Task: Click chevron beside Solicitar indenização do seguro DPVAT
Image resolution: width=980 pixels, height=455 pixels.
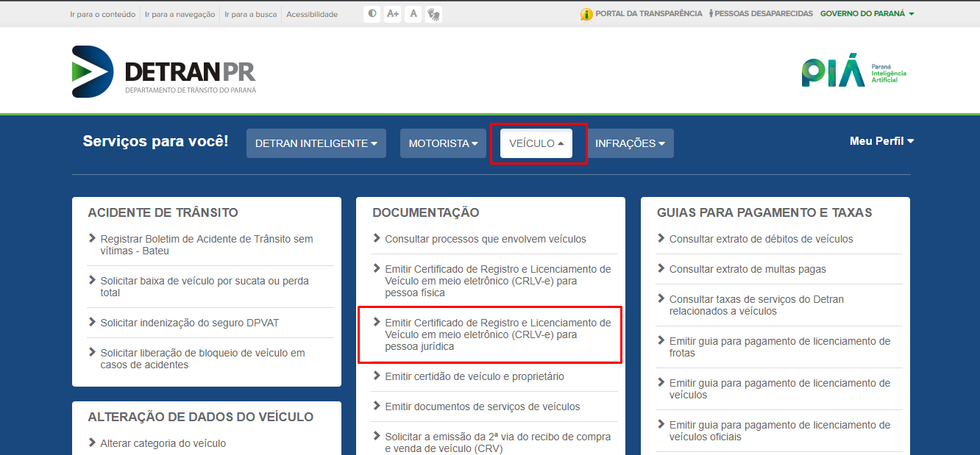Action: point(92,322)
